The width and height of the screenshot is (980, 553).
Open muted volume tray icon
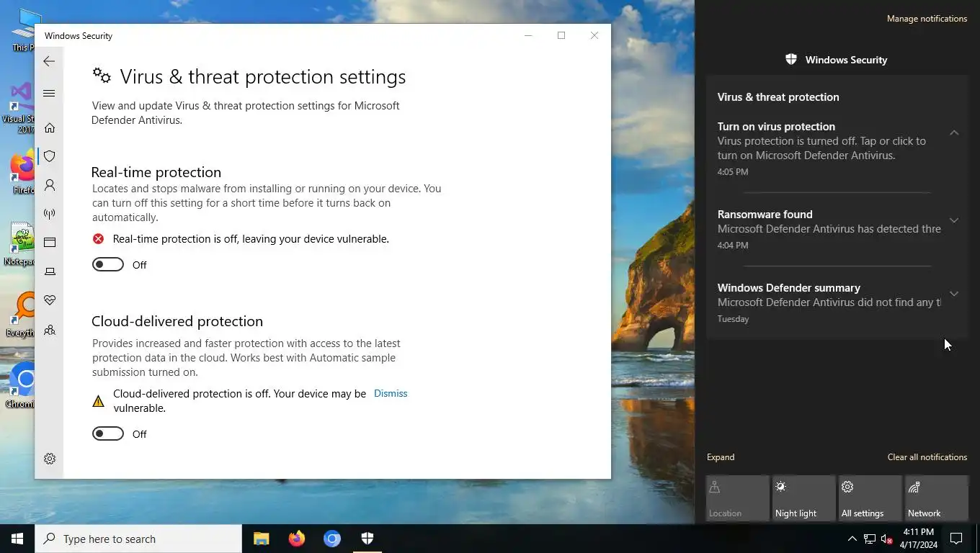pos(887,539)
